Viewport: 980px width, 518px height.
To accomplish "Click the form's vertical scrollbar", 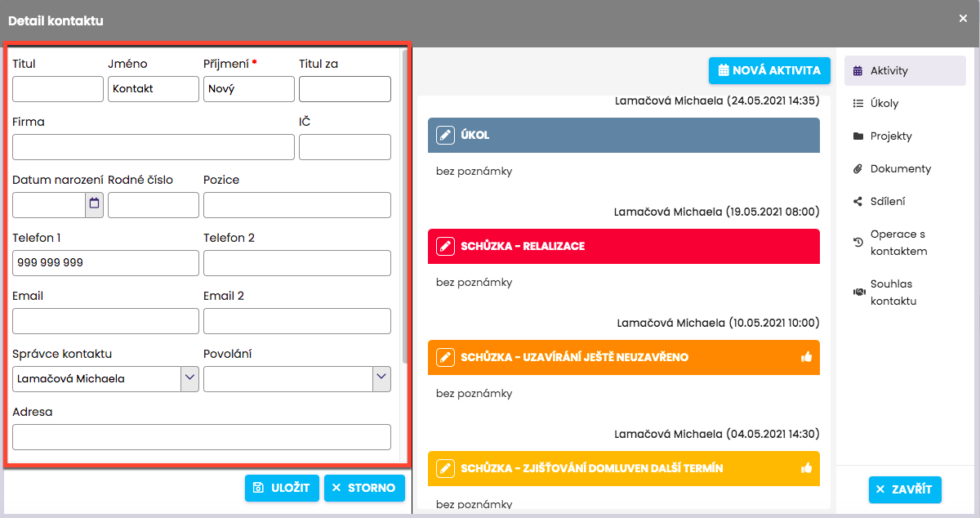I will pos(405,204).
